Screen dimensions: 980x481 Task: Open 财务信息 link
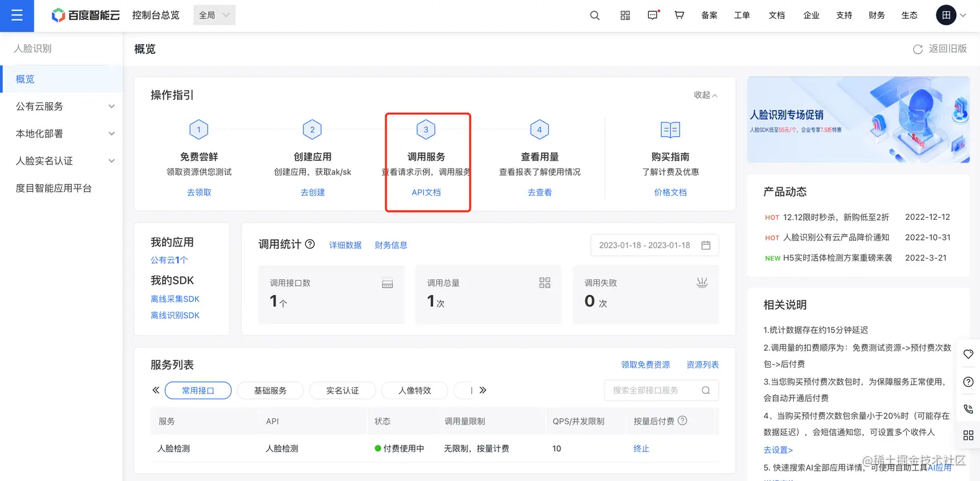pyautogui.click(x=391, y=245)
